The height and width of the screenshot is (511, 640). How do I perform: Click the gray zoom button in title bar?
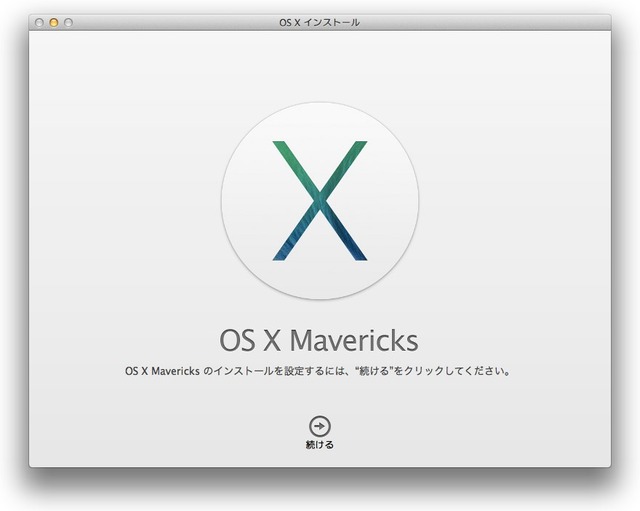(x=68, y=22)
